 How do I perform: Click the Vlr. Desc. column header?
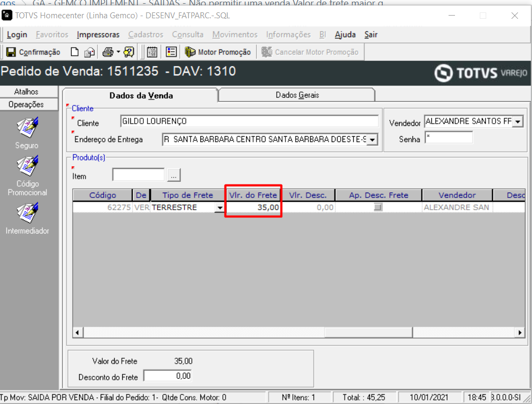tap(308, 195)
